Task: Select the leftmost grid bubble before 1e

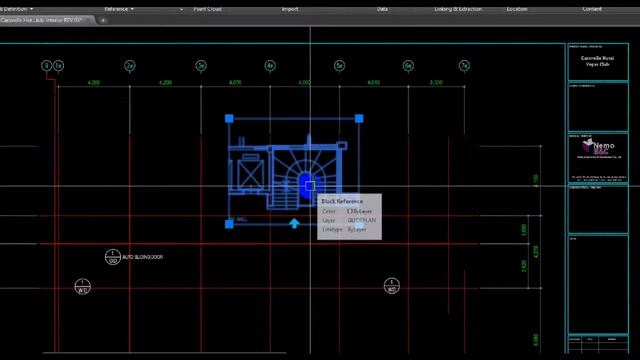Action: (47, 65)
